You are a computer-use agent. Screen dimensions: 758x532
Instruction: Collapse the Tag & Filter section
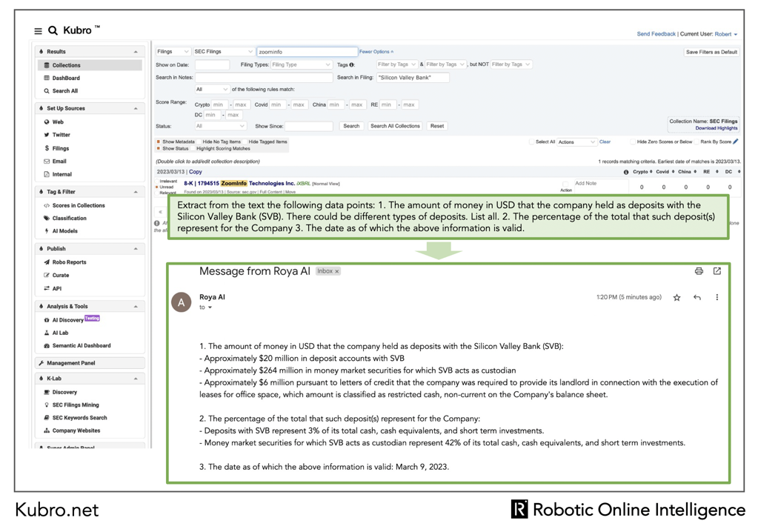[136, 192]
